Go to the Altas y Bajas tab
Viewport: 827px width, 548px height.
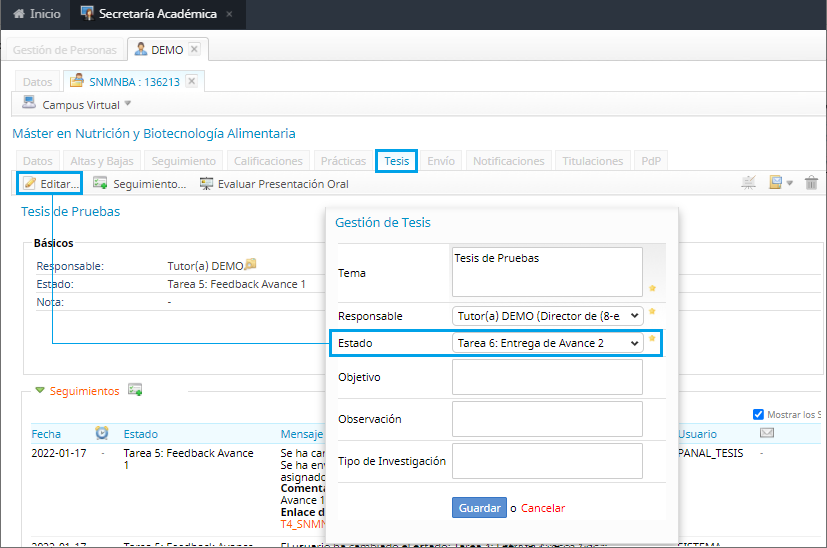pyautogui.click(x=102, y=161)
